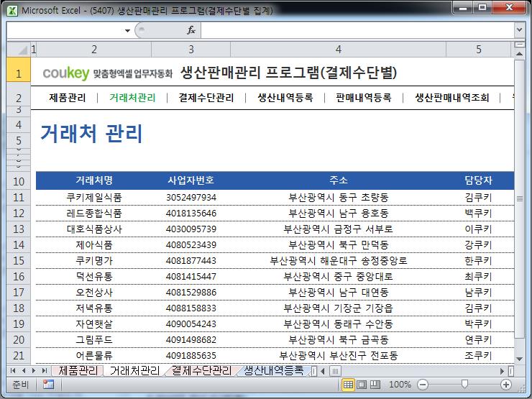Click the zoom out minus button
Image resolution: width=532 pixels, height=399 pixels.
[x=423, y=385]
